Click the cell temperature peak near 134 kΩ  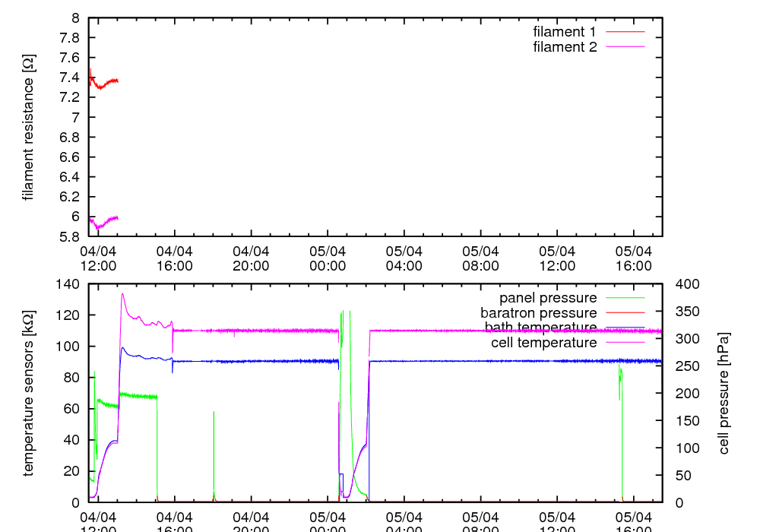click(122, 294)
